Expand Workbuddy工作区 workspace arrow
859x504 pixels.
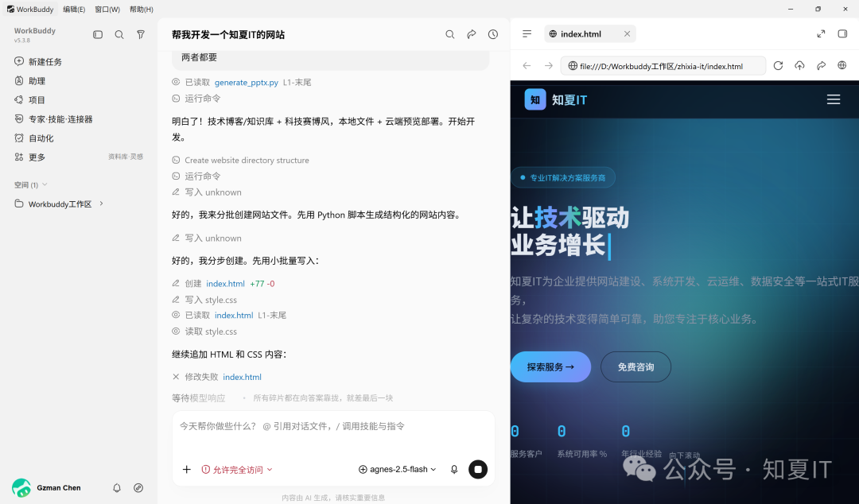pyautogui.click(x=101, y=204)
